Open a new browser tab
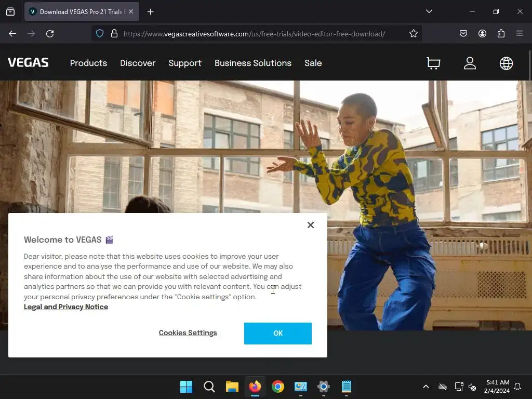The width and height of the screenshot is (532, 399). (150, 12)
